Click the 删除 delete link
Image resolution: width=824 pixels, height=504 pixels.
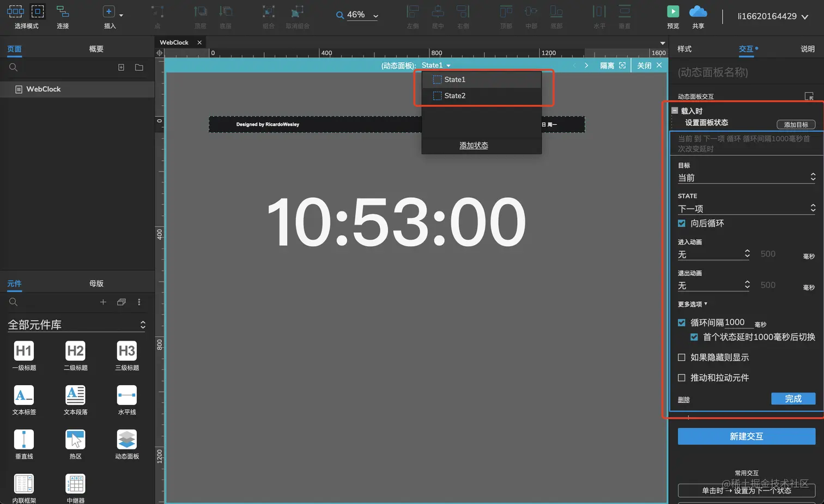(684, 400)
